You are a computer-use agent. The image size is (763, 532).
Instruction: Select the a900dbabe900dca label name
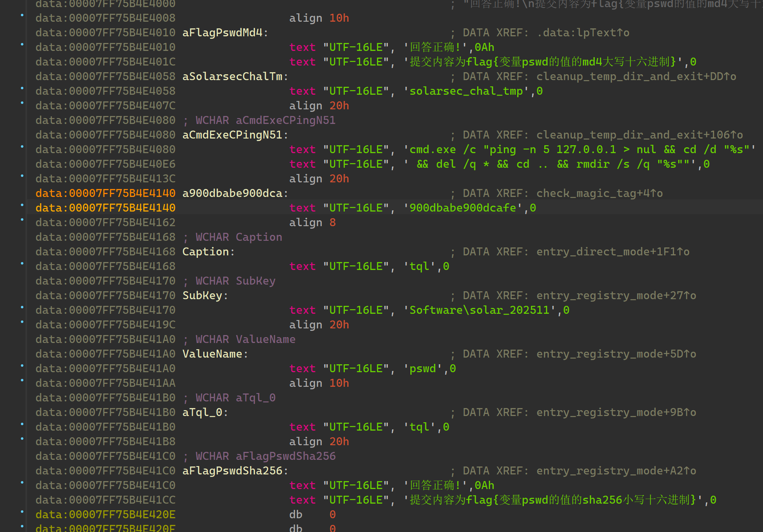pos(232,193)
